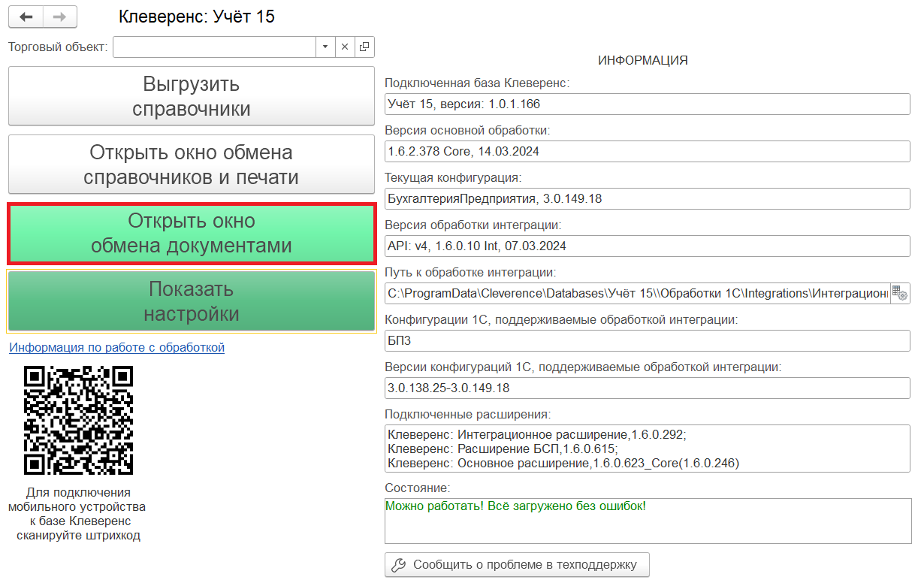This screenshot has height=583, width=924.
Task: Click the Подключенная база Клеверенс: label
Action: coord(477,83)
